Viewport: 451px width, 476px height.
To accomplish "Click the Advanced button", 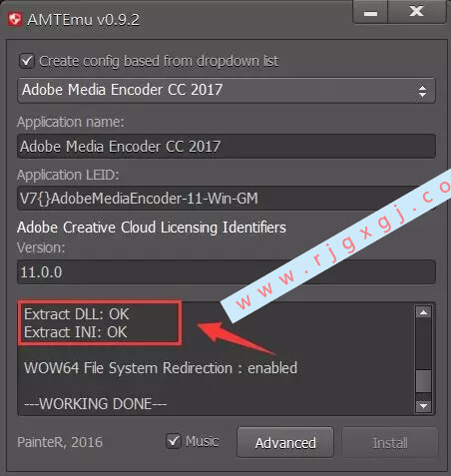I will (285, 442).
